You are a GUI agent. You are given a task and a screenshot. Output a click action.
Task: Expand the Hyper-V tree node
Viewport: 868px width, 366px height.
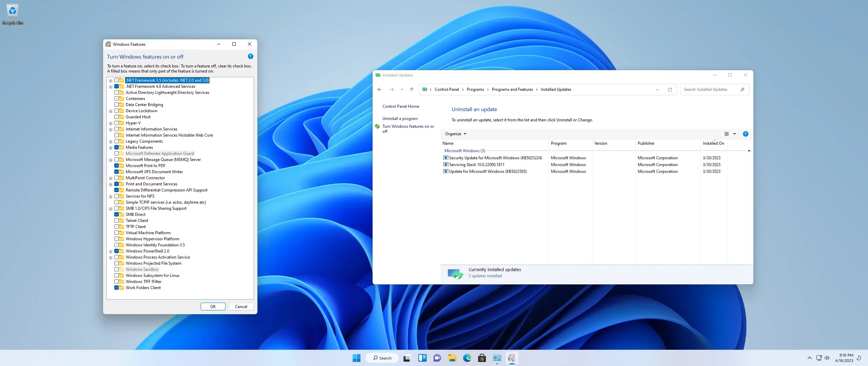[x=111, y=123]
